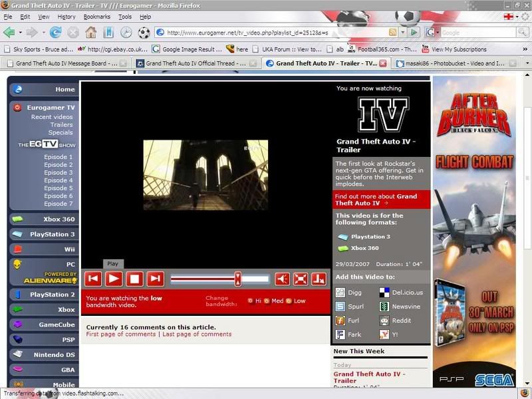
Task: Open First page of comments link
Action: click(x=121, y=334)
